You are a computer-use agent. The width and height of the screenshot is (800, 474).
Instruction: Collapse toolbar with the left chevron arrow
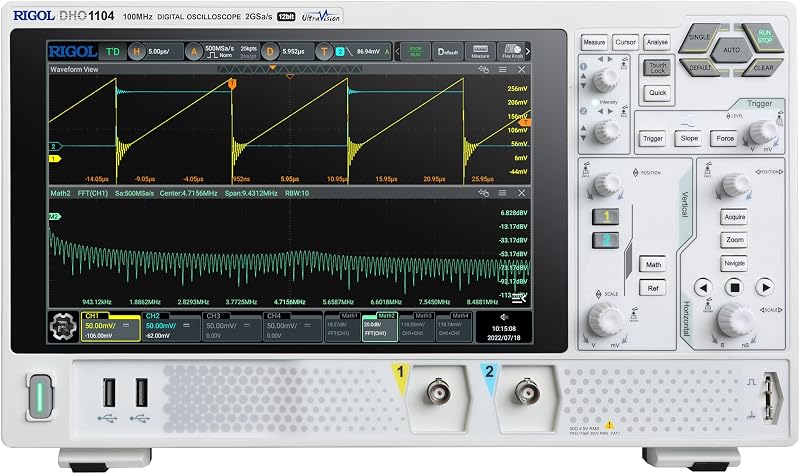(x=397, y=52)
